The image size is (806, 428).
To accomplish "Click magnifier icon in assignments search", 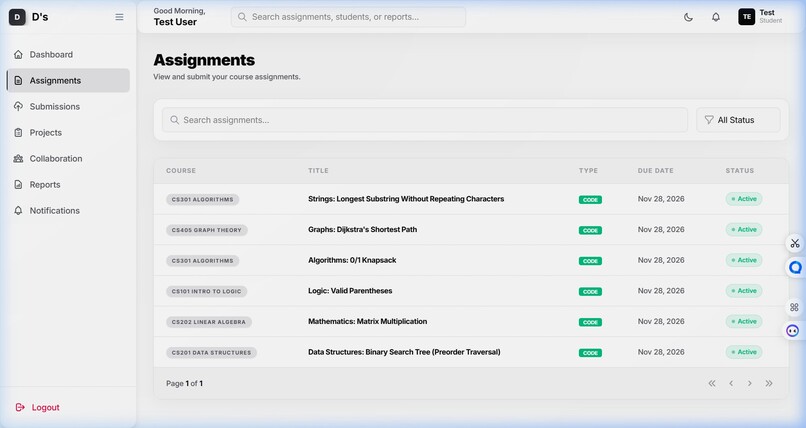I will click(175, 120).
